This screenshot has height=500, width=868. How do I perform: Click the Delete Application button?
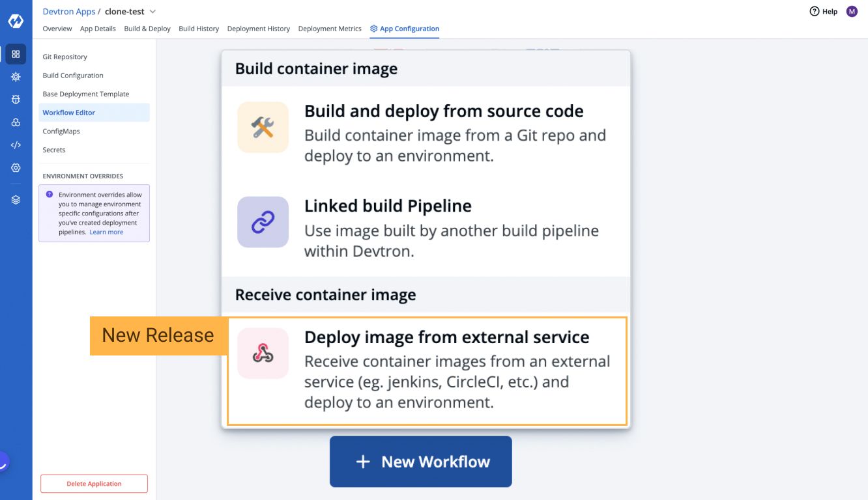coord(94,484)
